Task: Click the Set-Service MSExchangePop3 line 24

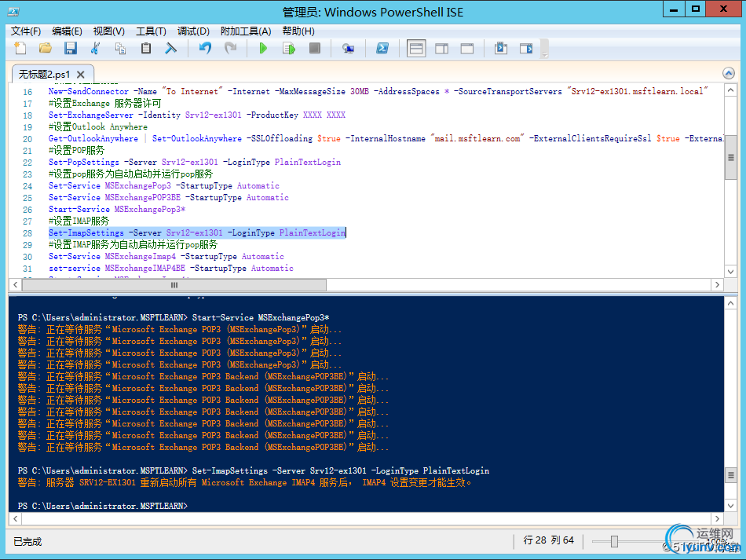Action: [x=163, y=185]
